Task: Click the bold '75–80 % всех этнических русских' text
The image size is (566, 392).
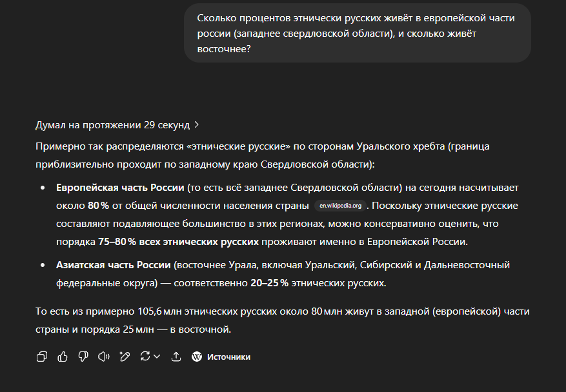Action: tap(178, 242)
